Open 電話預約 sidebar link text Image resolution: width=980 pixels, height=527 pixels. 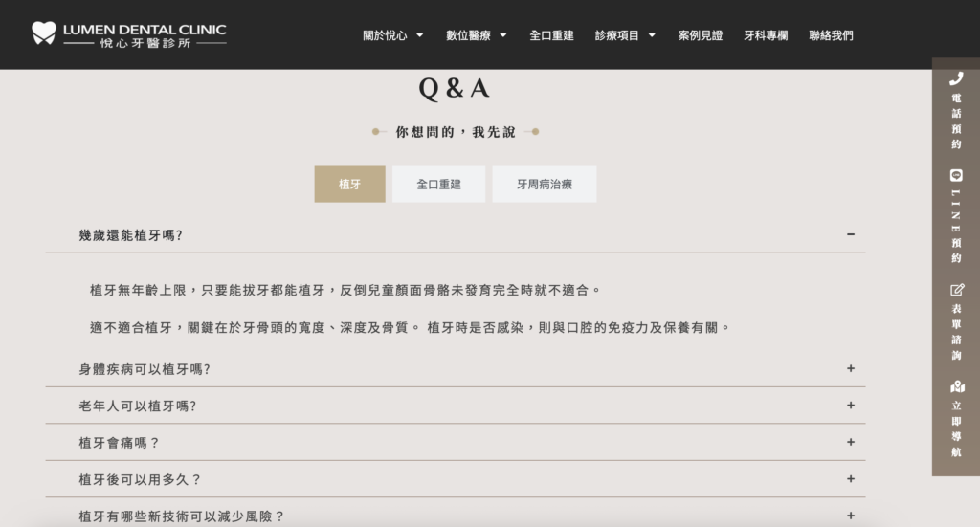[956, 121]
